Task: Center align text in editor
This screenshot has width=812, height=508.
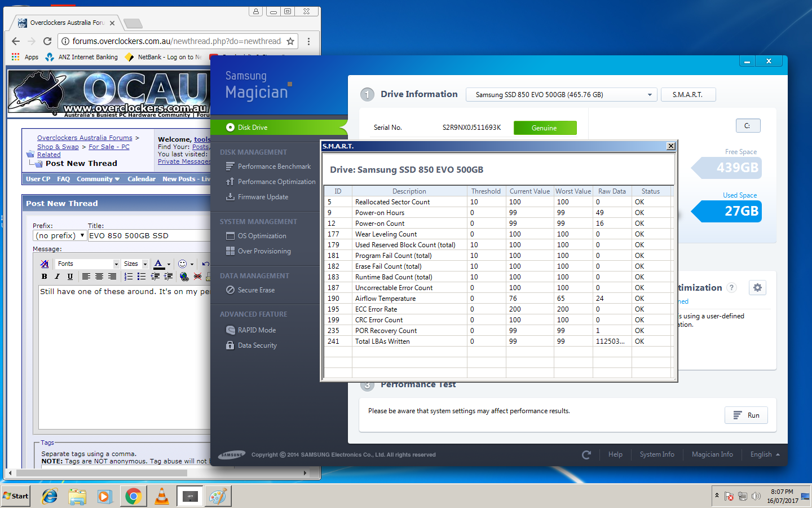Action: (x=99, y=277)
